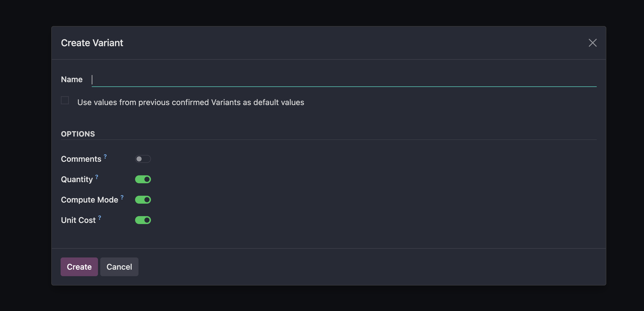This screenshot has height=311, width=644.
Task: Click the Compute Mode option label
Action: 90,200
